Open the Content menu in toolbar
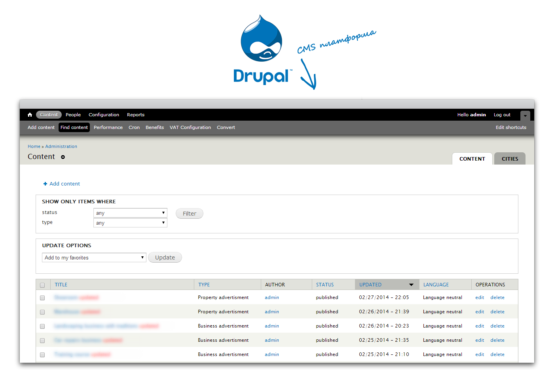This screenshot has width=554, height=392. click(x=49, y=115)
